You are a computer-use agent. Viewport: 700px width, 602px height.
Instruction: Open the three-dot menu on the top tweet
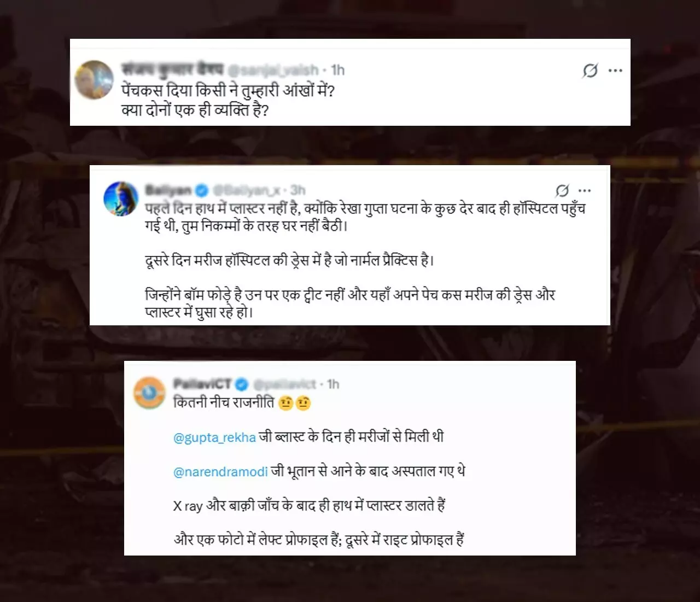pyautogui.click(x=615, y=71)
